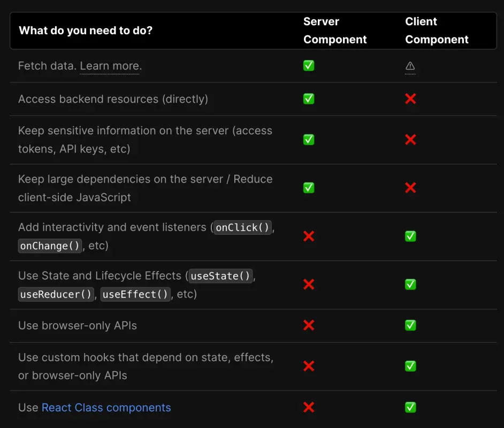Click Server Component checkmark for Access backend resources
This screenshot has width=504, height=428.
tap(309, 98)
